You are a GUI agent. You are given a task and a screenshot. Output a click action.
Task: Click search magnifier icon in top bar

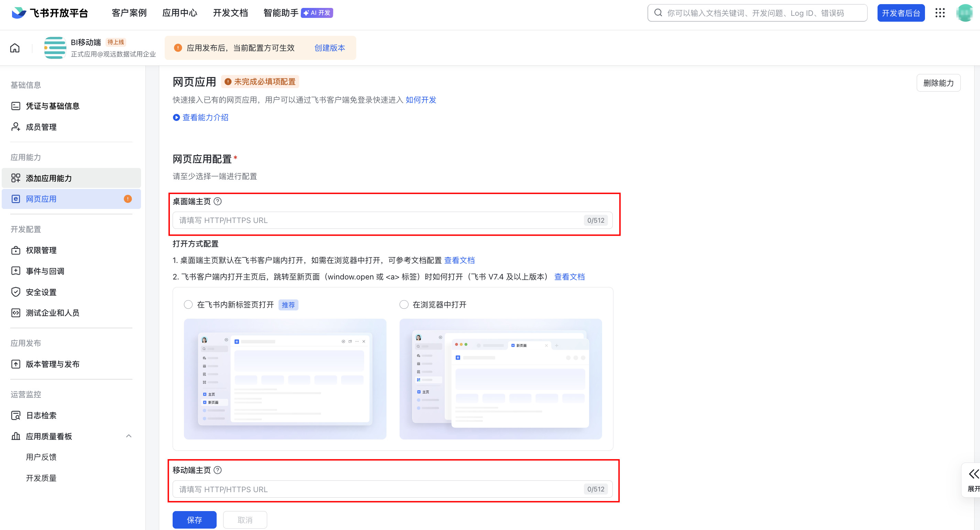point(658,13)
